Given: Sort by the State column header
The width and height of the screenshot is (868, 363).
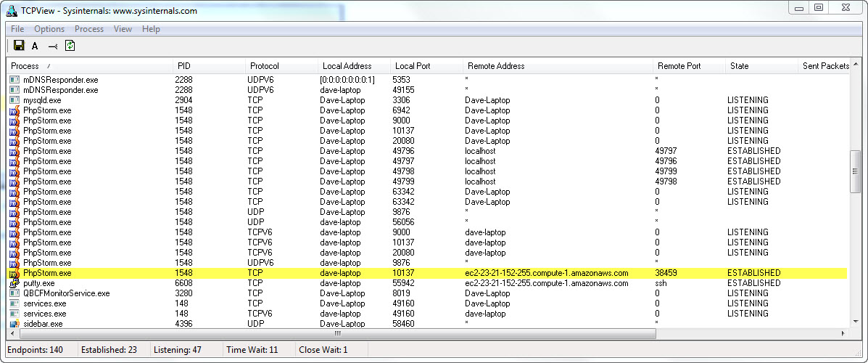Looking at the screenshot, I should [x=761, y=66].
